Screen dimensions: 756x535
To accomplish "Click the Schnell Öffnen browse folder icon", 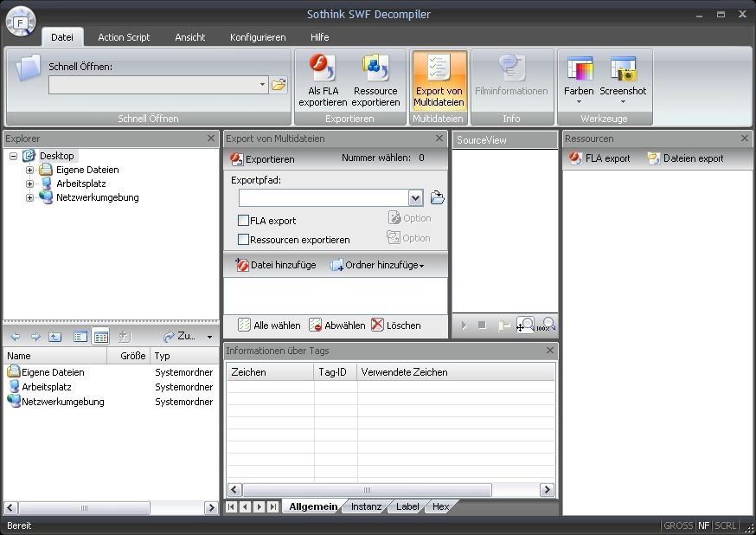I will point(279,85).
